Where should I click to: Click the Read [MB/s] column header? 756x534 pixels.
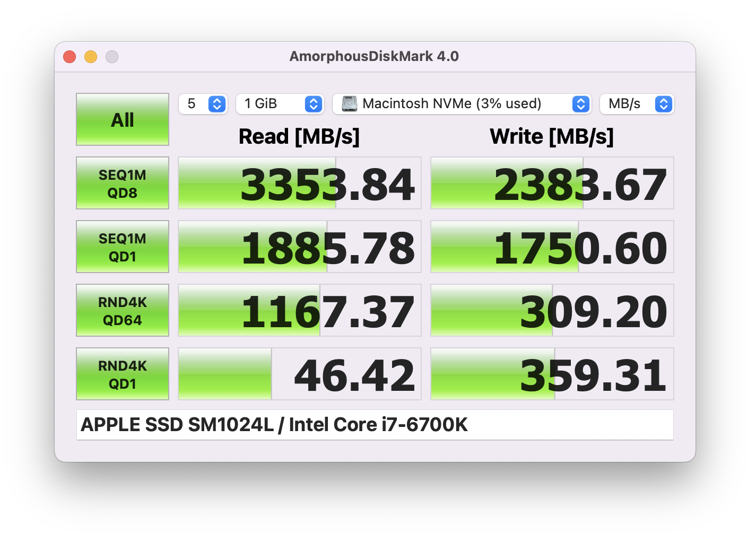point(299,137)
